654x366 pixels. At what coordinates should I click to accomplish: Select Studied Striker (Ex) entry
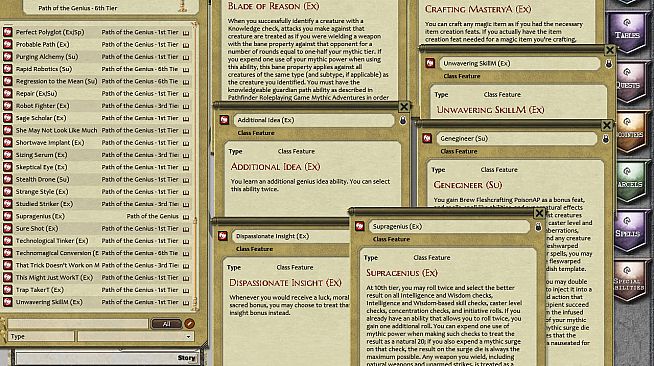pyautogui.click(x=44, y=204)
